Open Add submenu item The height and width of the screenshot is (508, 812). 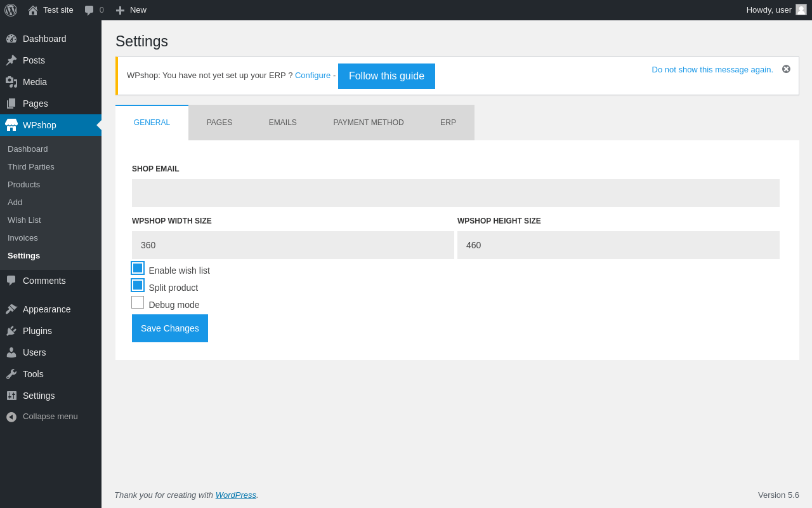point(15,203)
